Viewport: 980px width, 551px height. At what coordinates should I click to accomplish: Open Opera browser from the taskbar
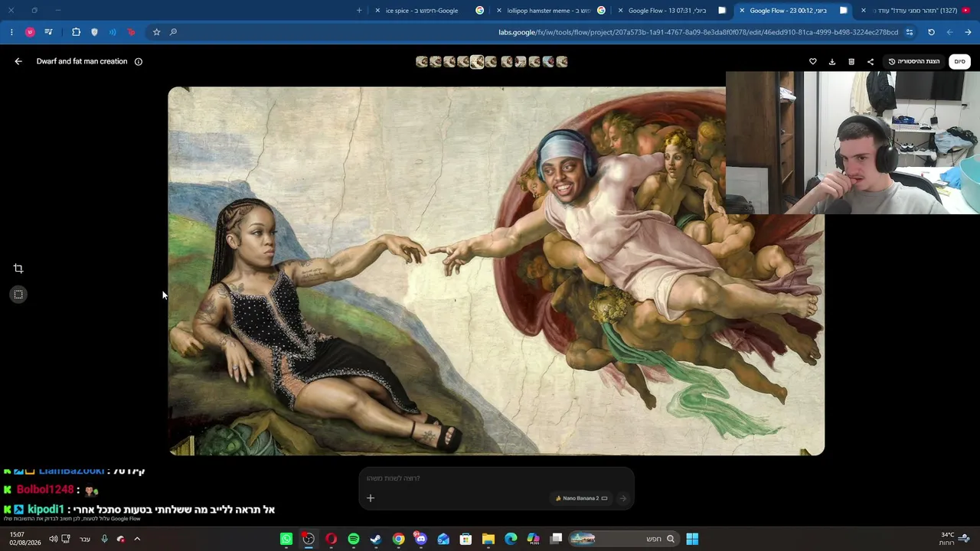click(331, 539)
